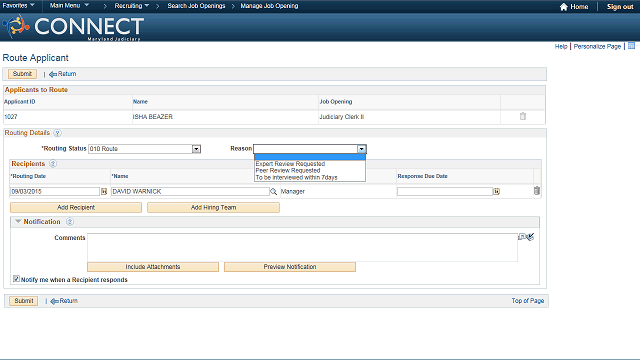The width and height of the screenshot is (640, 360).
Task: Toggle Notify me when a Recipient responds
Action: tap(16, 279)
